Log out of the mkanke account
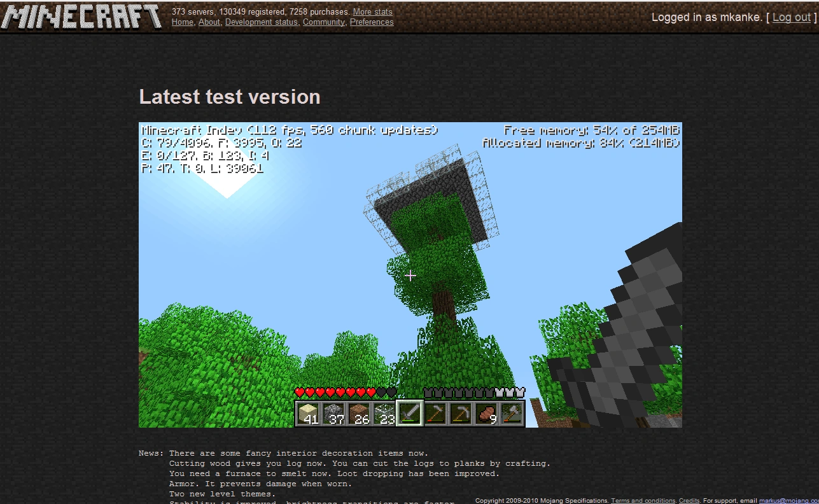 point(792,17)
